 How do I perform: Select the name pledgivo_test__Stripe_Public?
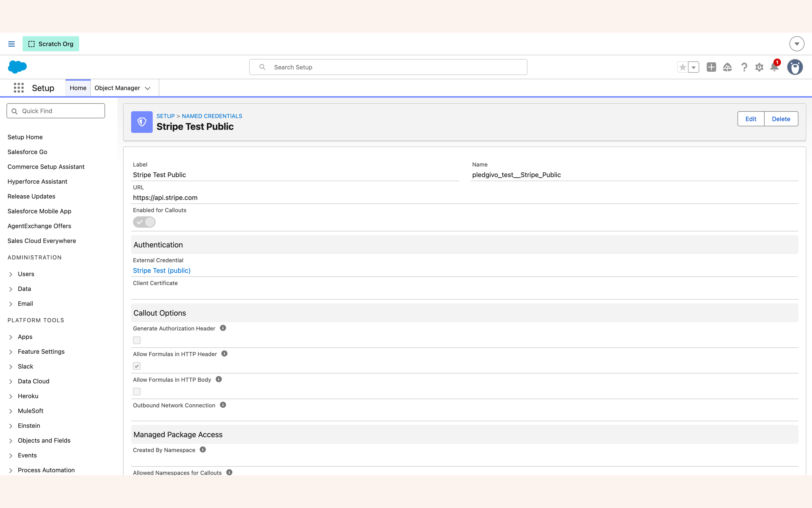517,175
